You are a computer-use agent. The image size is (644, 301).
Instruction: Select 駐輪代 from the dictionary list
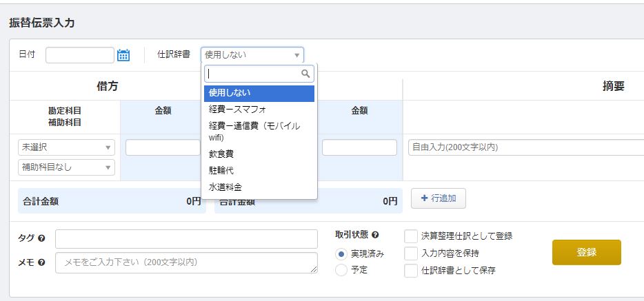(259, 171)
